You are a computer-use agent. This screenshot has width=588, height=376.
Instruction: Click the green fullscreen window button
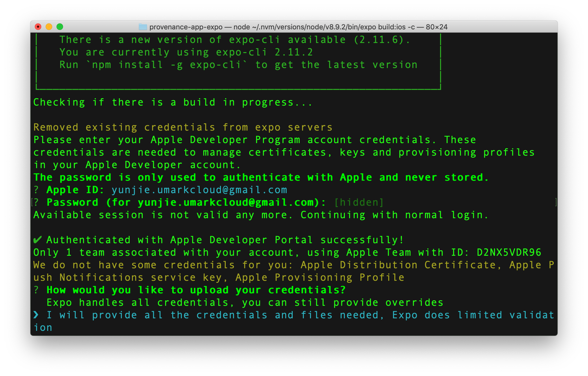pyautogui.click(x=60, y=27)
